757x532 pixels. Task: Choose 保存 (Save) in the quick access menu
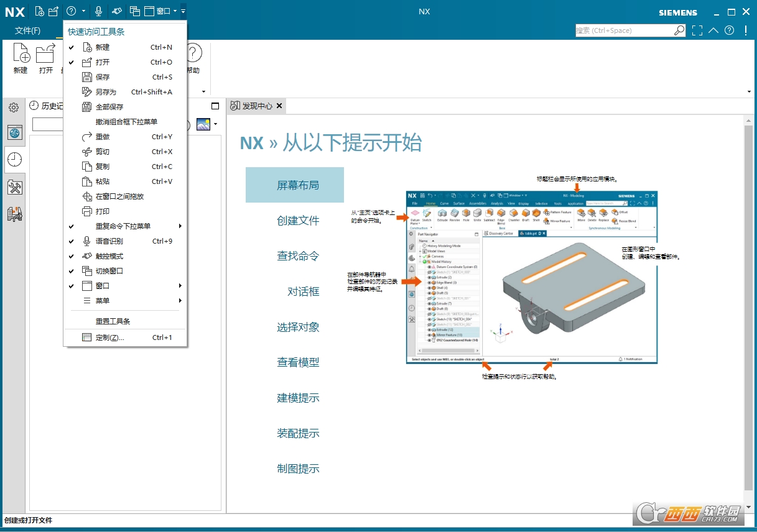125,77
